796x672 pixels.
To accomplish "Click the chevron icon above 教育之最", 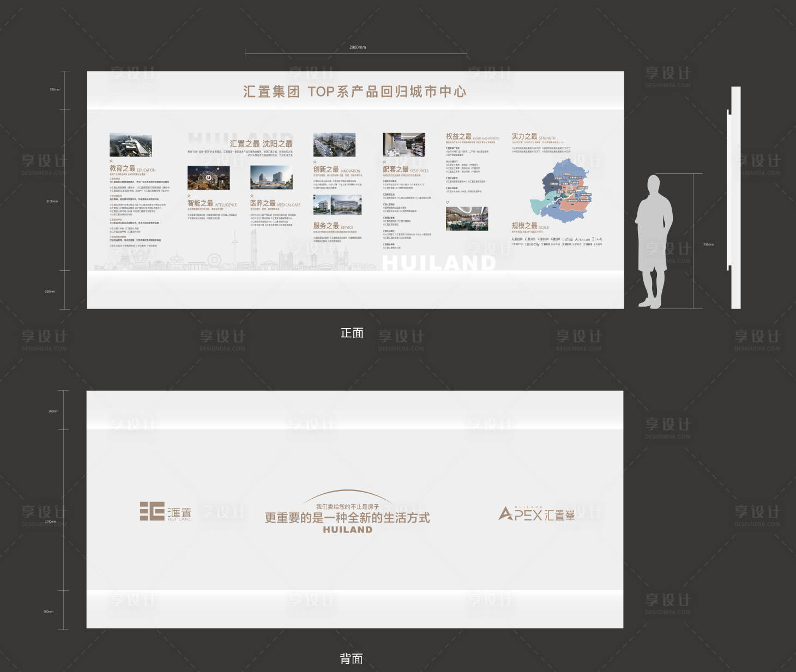I will click(111, 161).
